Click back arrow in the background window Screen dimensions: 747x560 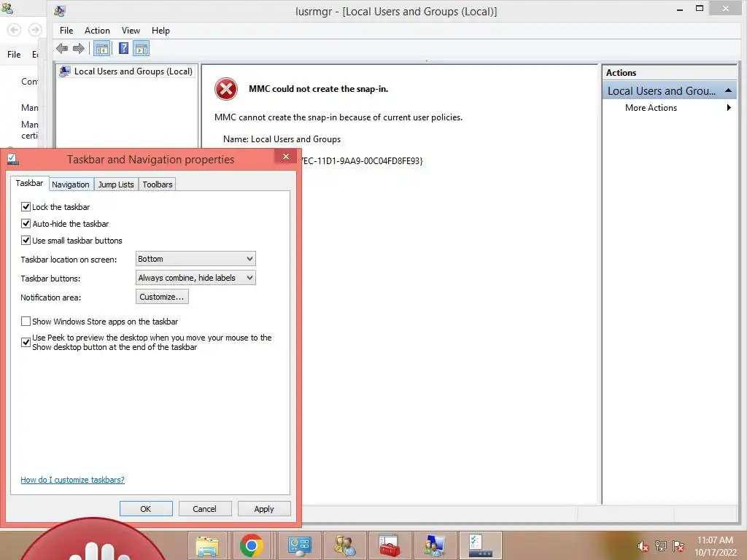(15, 30)
